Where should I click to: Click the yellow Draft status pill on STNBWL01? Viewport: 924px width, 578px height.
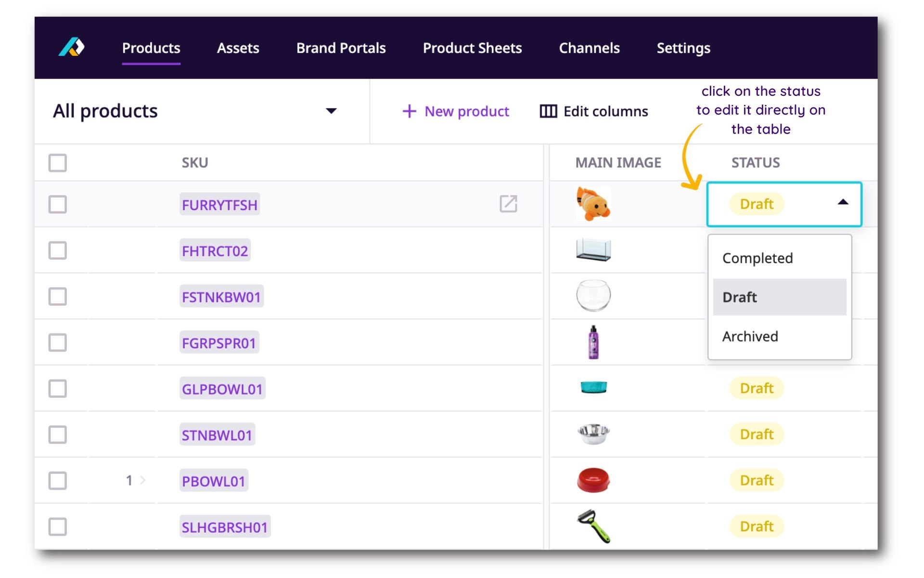pos(756,434)
